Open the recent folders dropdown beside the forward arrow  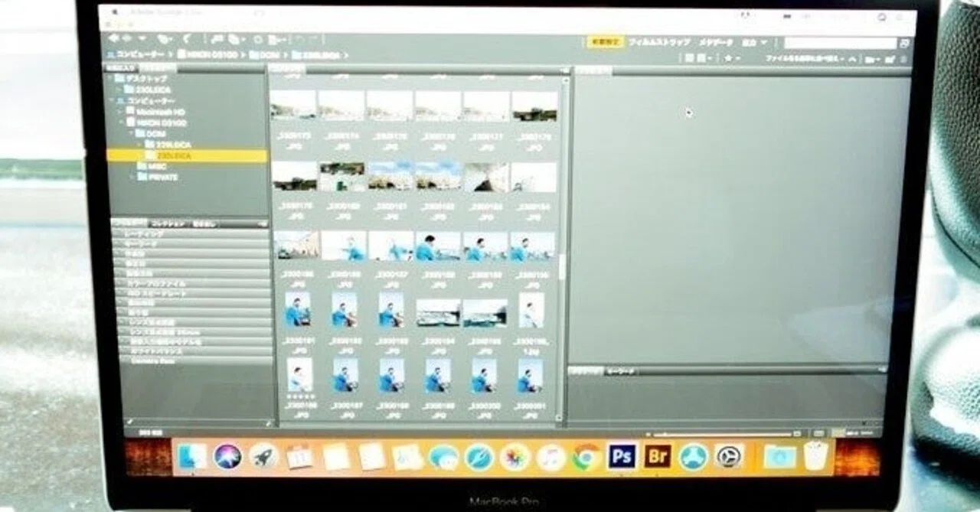tap(143, 38)
